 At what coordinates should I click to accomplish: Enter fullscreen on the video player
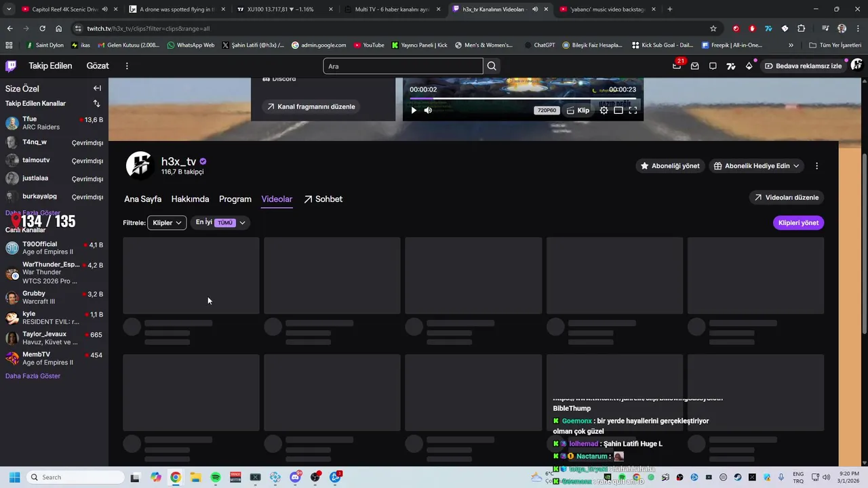[633, 110]
